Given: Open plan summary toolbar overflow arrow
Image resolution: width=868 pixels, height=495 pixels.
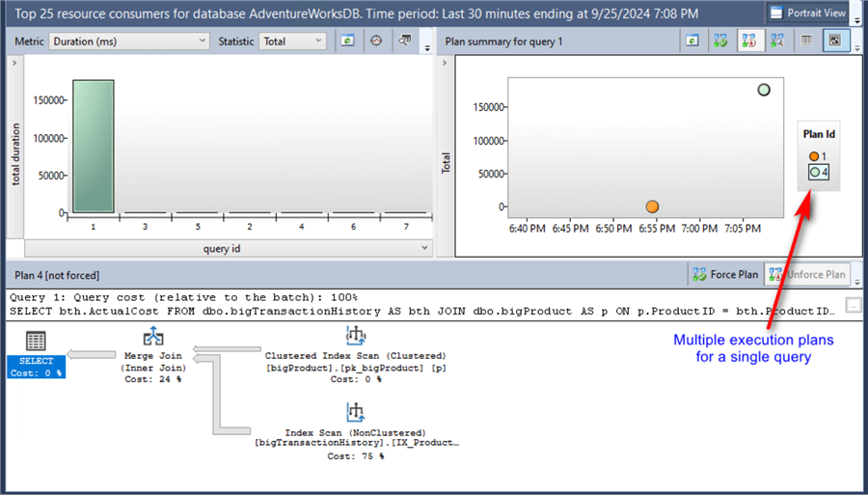Looking at the screenshot, I should [x=857, y=48].
